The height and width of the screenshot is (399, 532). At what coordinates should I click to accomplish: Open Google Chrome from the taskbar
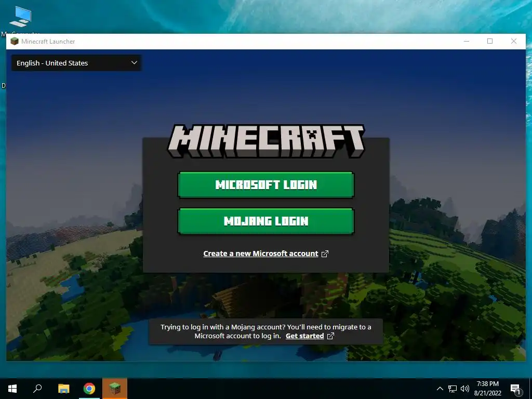[89, 389]
